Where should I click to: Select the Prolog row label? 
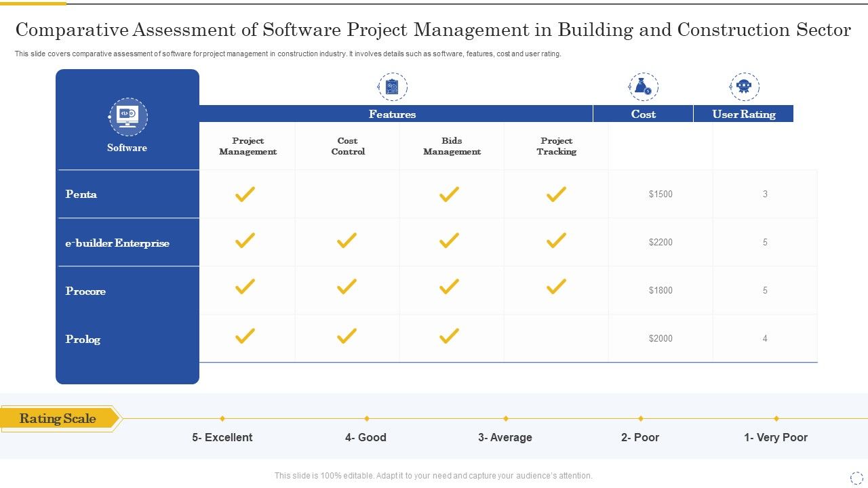83,339
